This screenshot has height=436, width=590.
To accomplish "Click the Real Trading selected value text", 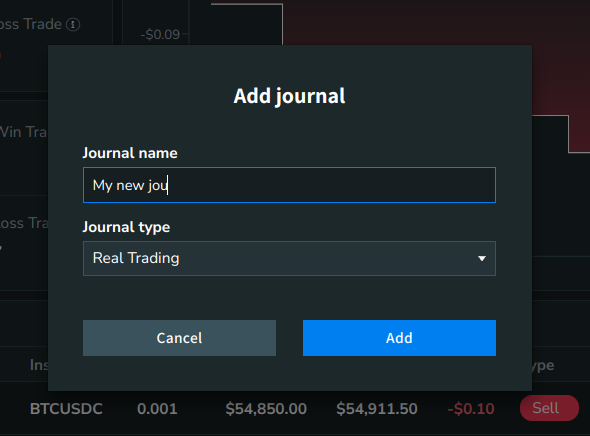I will [136, 258].
